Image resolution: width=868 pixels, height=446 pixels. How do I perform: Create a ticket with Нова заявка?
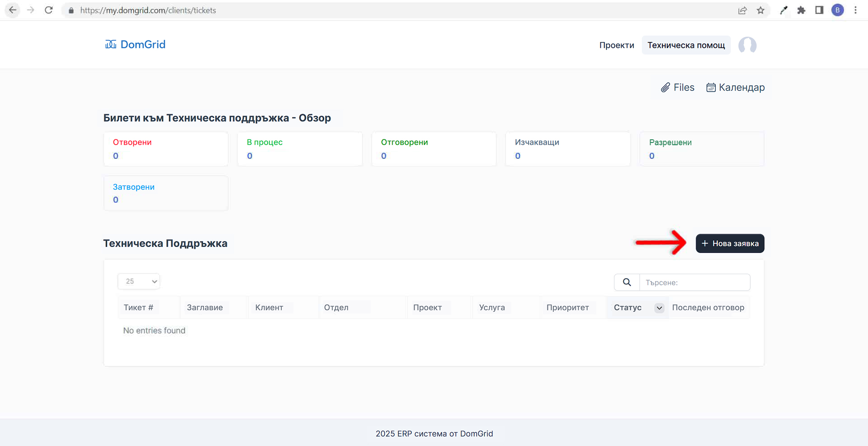pyautogui.click(x=730, y=243)
